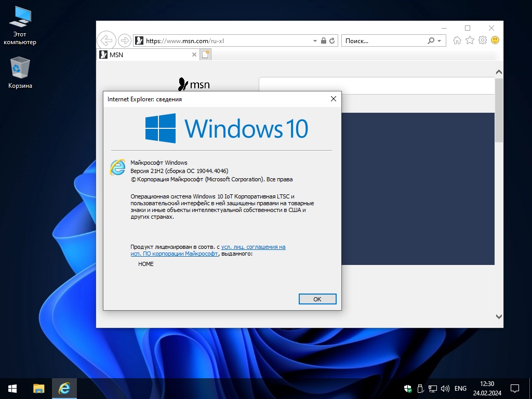Viewport: 532px width, 399px height.
Task: Open the volume control in system tray
Action: (x=445, y=388)
